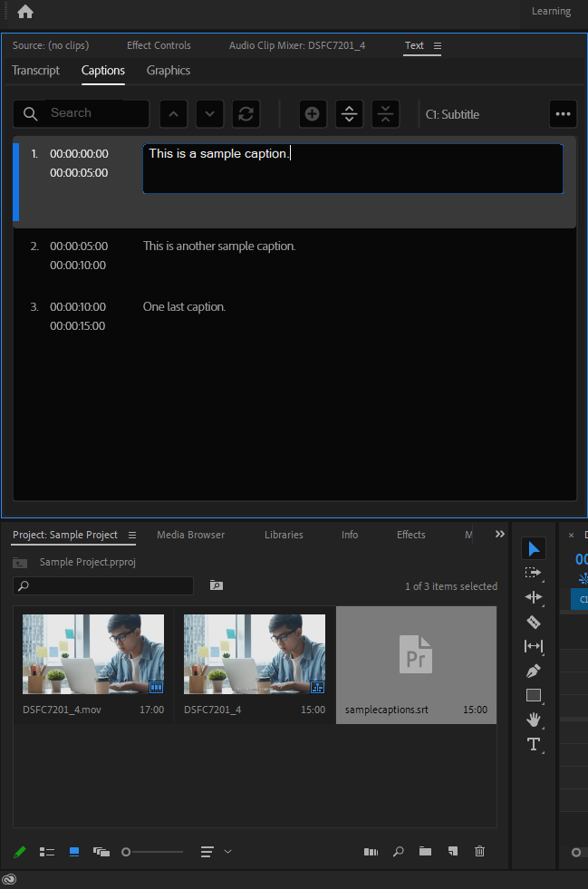588x889 pixels.
Task: Delete selected item with the trash icon
Action: (480, 852)
